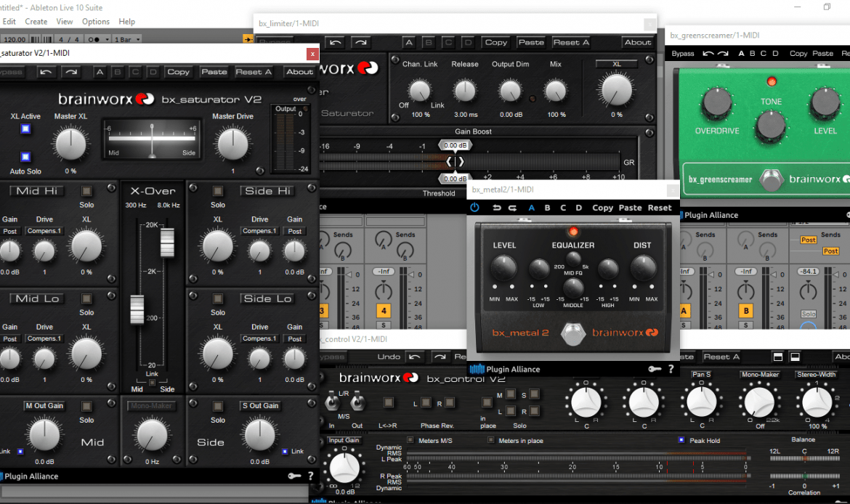This screenshot has width=850, height=504.
Task: Click redo icon in bx_metal2 toolbar
Action: click(512, 208)
